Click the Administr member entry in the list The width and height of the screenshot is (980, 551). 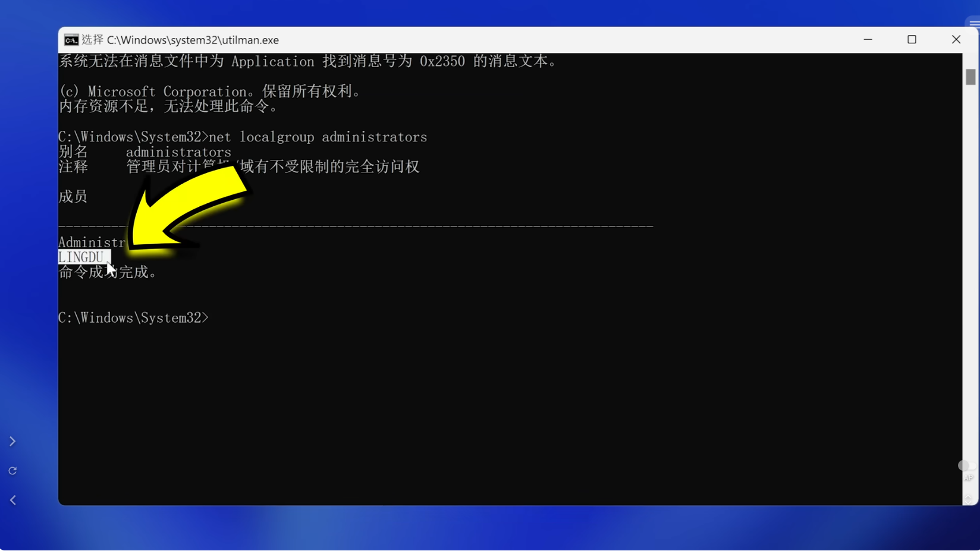click(x=91, y=243)
